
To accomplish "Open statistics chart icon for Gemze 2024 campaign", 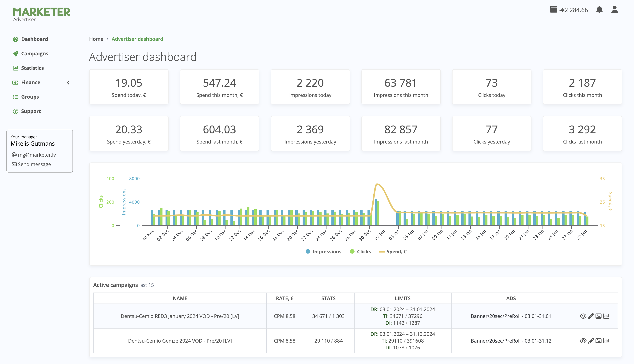I will [x=606, y=340].
